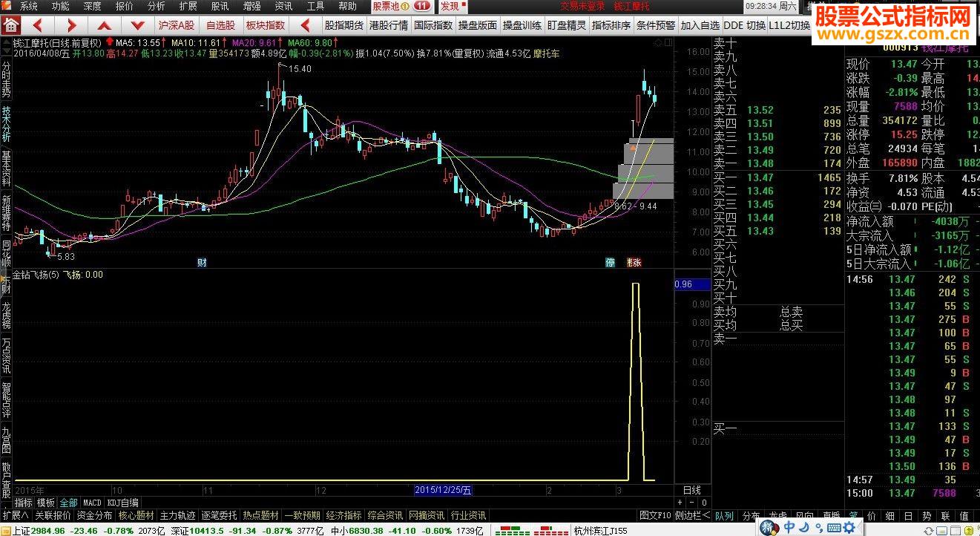The width and height of the screenshot is (980, 536).
Task: Open 报价 menu
Action: pyautogui.click(x=124, y=6)
